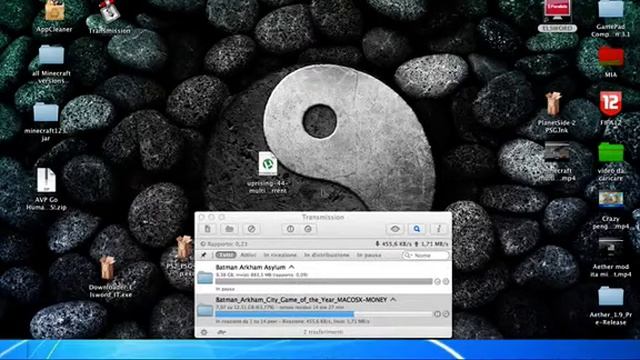This screenshot has width=640, height=360.
Task: Select Aether_1.9_Pre-Release folder
Action: [x=611, y=305]
